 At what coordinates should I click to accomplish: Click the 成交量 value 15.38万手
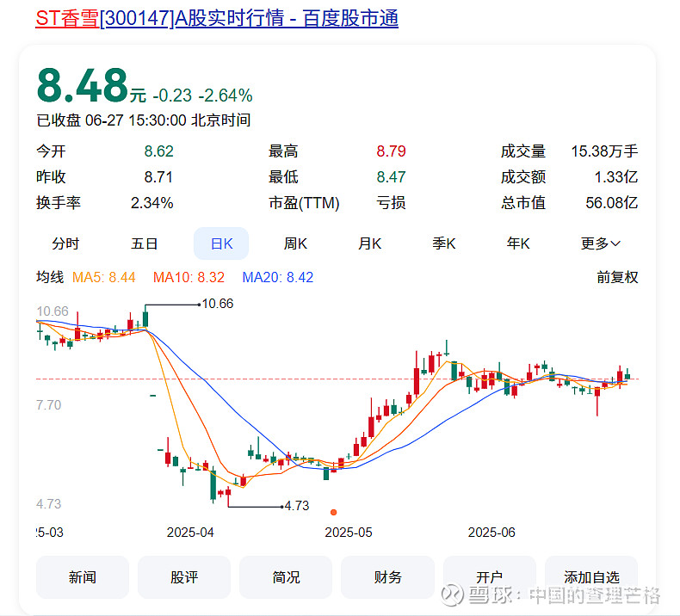[604, 151]
